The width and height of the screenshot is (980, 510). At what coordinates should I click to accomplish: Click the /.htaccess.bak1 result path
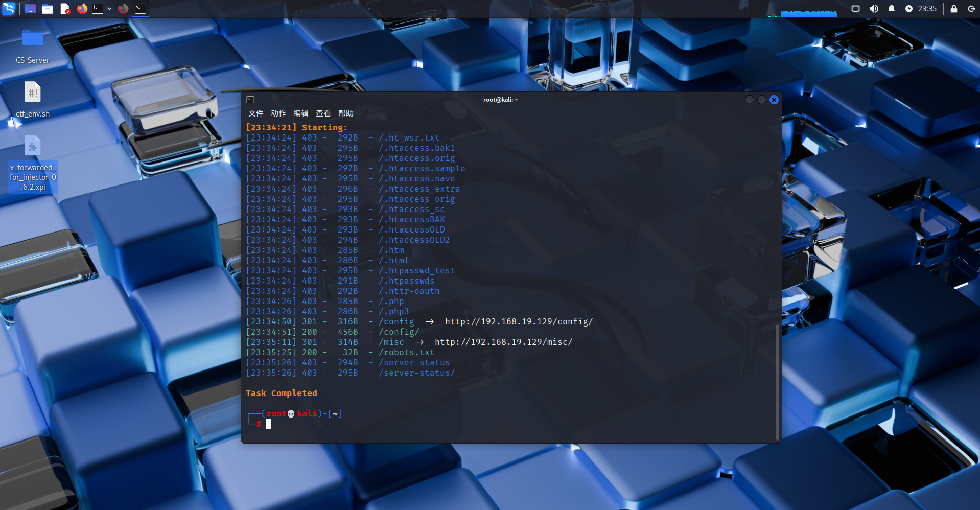416,148
